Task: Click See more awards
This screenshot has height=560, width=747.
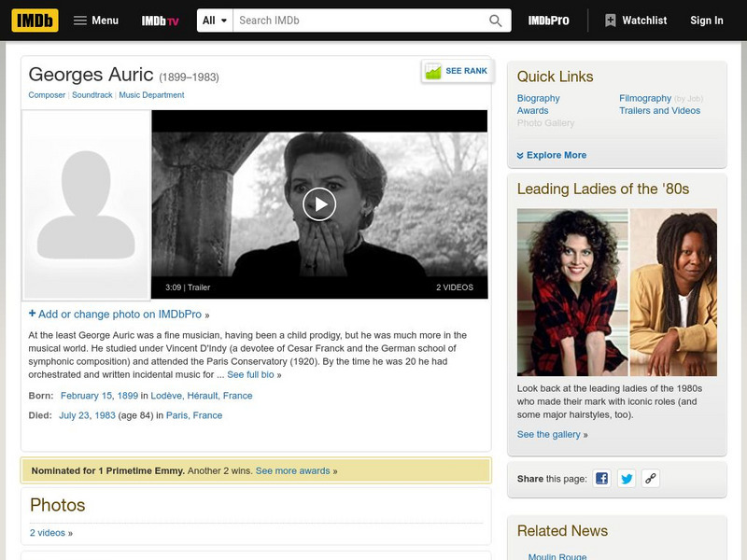Action: [x=293, y=470]
